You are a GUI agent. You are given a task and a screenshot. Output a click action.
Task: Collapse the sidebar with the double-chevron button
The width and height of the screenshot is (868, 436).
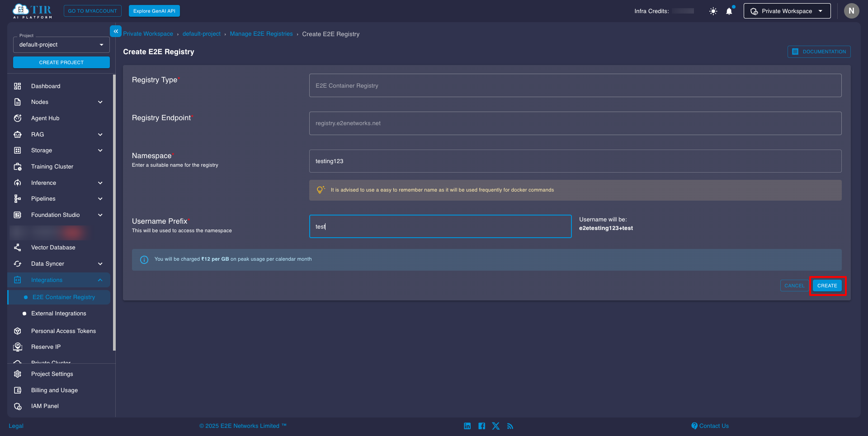116,31
